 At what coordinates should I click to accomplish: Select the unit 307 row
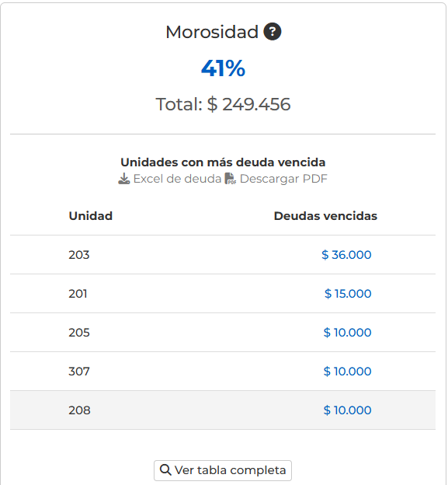(223, 372)
